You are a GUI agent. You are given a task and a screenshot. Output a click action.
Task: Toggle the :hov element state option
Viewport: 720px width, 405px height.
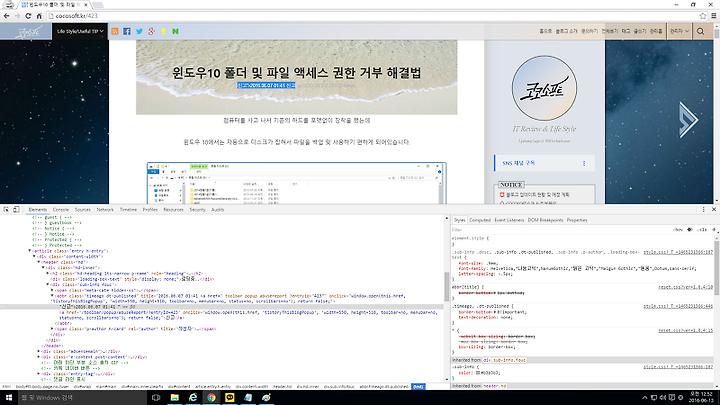tap(678, 230)
